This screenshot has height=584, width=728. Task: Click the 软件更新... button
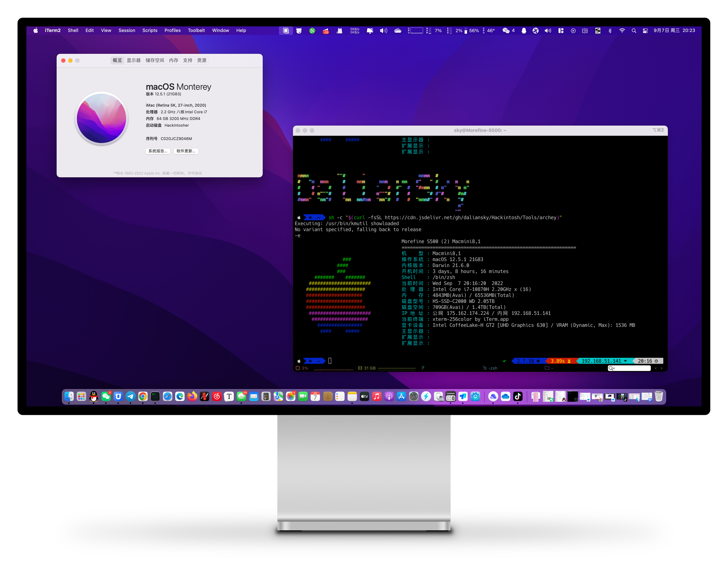(186, 151)
